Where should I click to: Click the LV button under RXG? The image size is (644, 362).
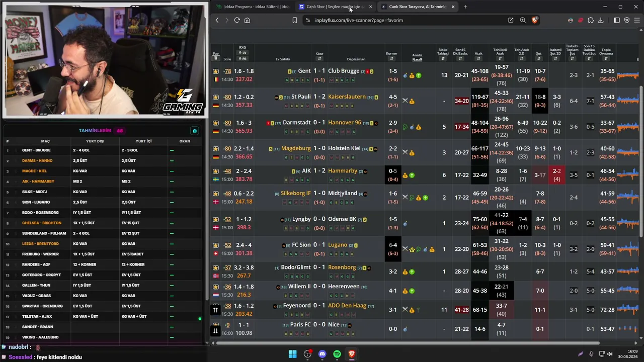click(x=243, y=53)
